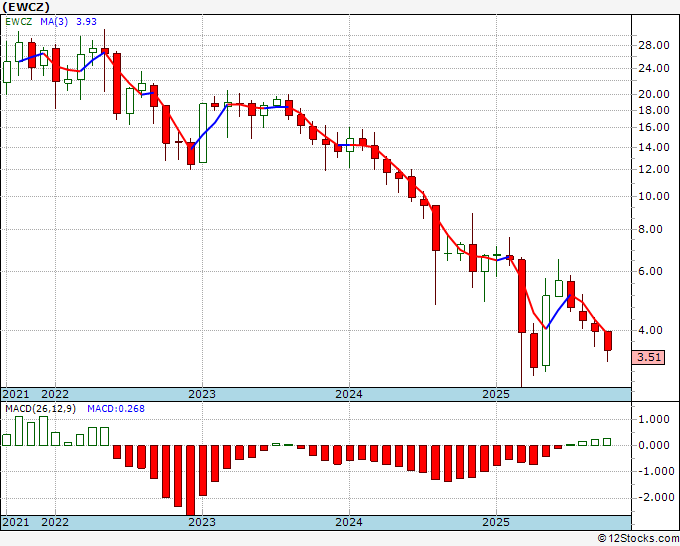This screenshot has width=680, height=546.
Task: Click the 10.00 price axis label
Action: tap(654, 196)
